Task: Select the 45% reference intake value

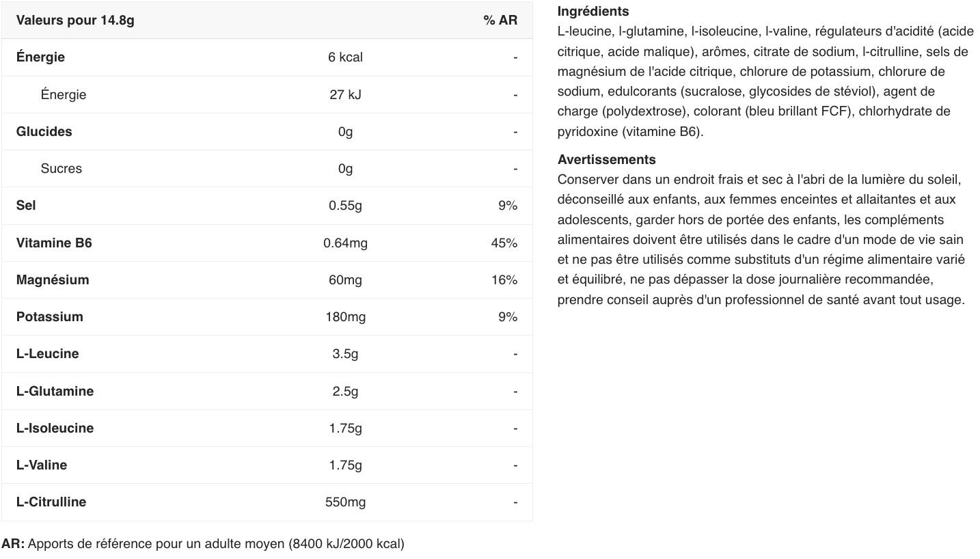Action: pos(504,243)
